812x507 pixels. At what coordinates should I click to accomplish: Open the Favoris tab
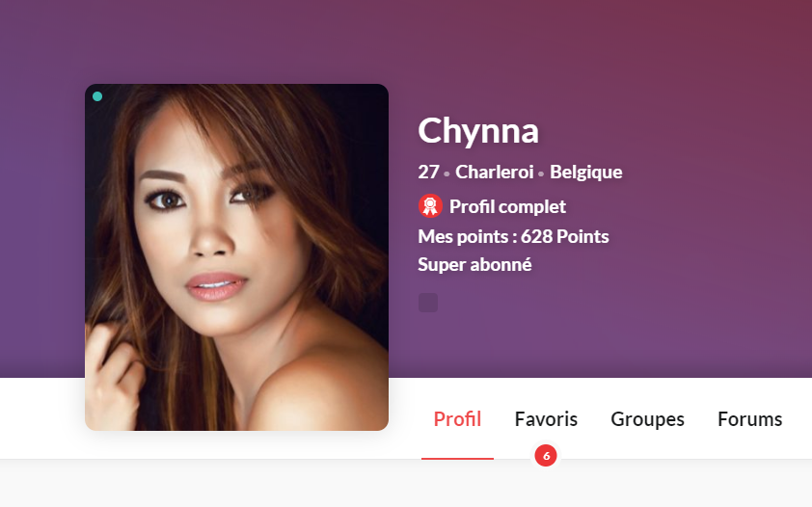(546, 419)
